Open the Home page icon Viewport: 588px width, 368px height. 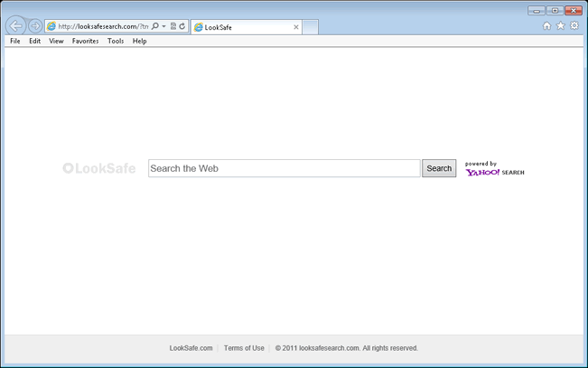(546, 26)
